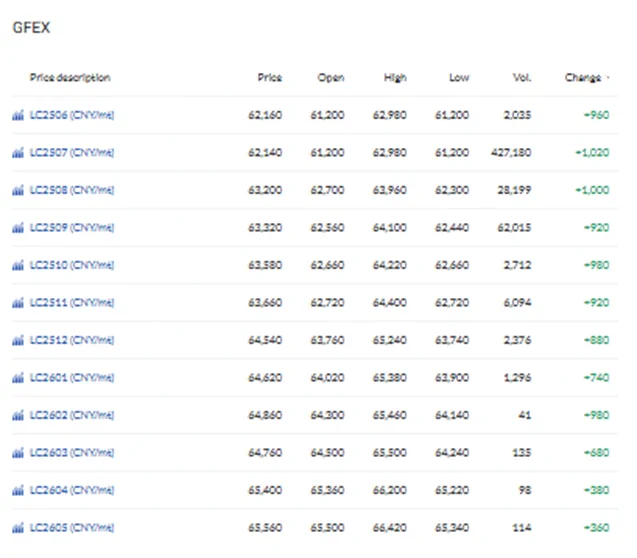Click LC2601 change value +740
Viewport: 637px width, 558px height.
tap(597, 377)
